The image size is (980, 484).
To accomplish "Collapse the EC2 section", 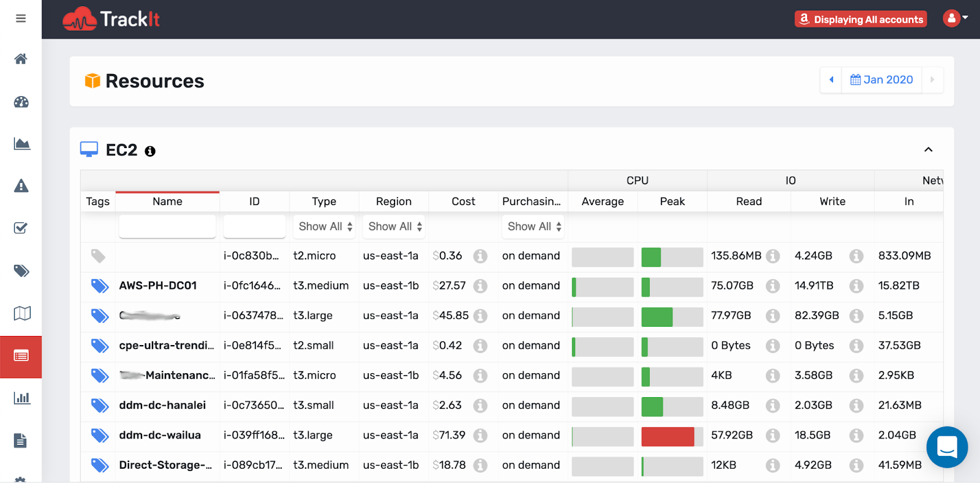I will pyautogui.click(x=928, y=150).
